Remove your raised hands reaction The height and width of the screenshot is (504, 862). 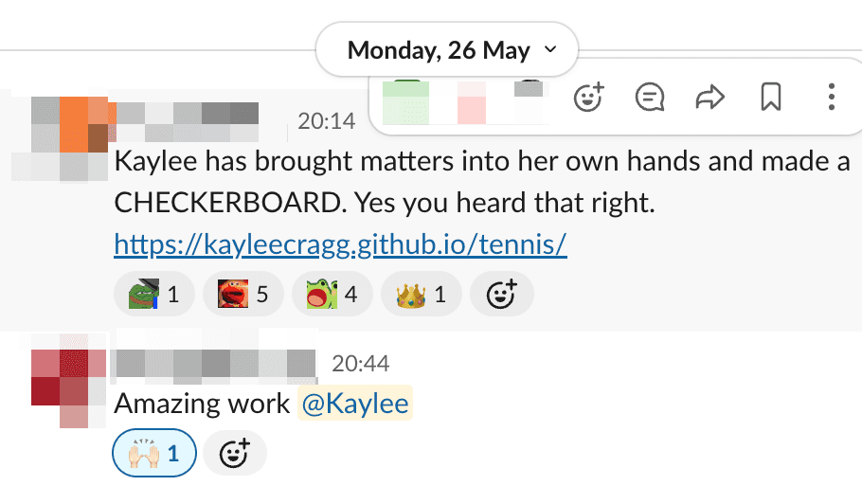[154, 454]
